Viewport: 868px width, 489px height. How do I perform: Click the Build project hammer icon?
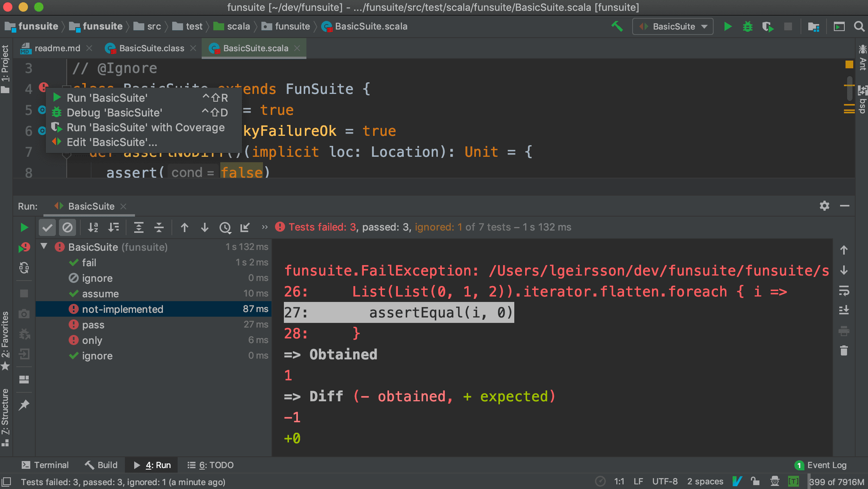pyautogui.click(x=617, y=26)
